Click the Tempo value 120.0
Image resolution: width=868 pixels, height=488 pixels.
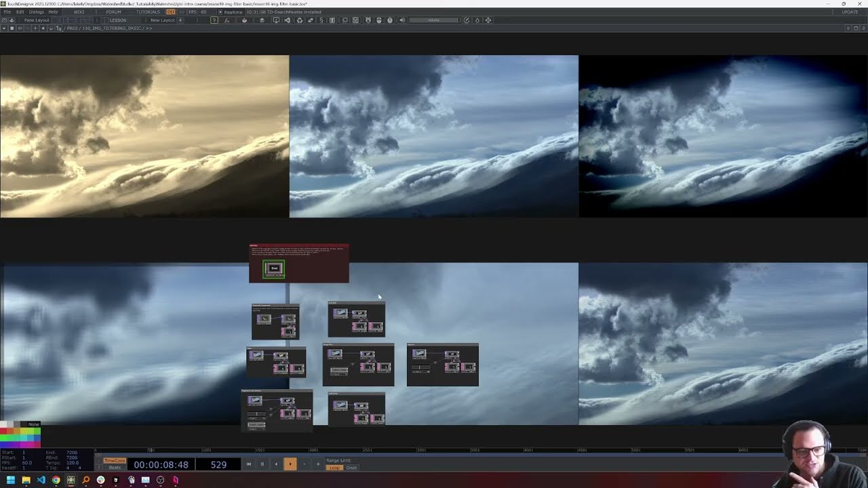click(73, 463)
